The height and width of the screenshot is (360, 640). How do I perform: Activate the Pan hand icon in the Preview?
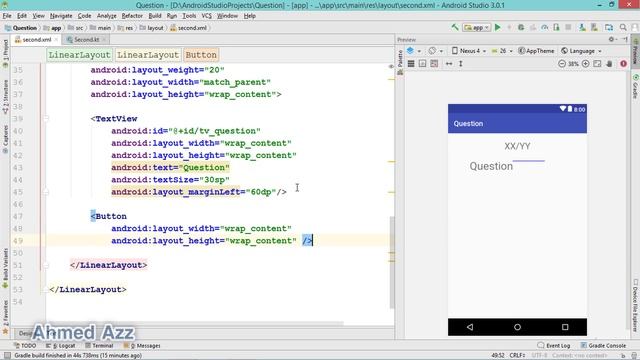tap(609, 64)
